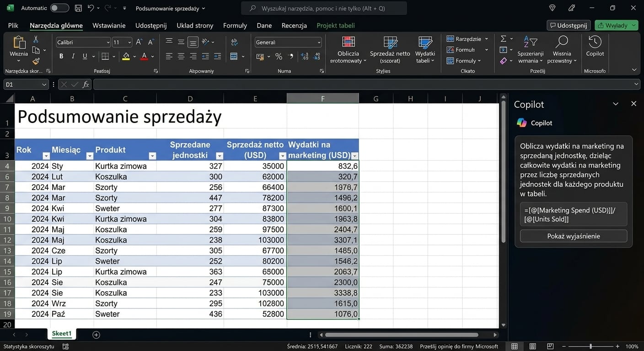This screenshot has height=351, width=644.
Task: Click the text orientation icon
Action: point(205,42)
